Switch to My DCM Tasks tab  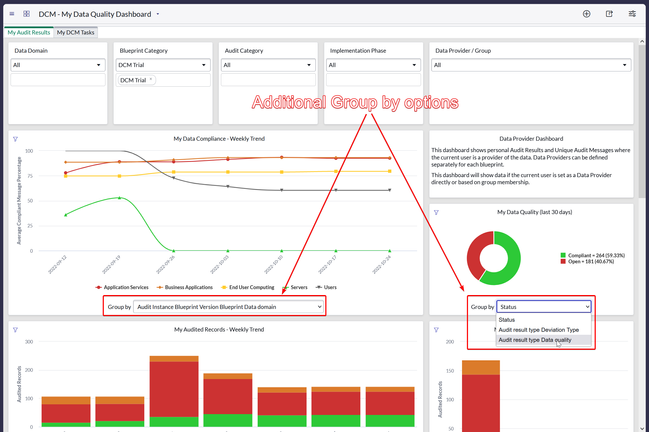pyautogui.click(x=75, y=32)
